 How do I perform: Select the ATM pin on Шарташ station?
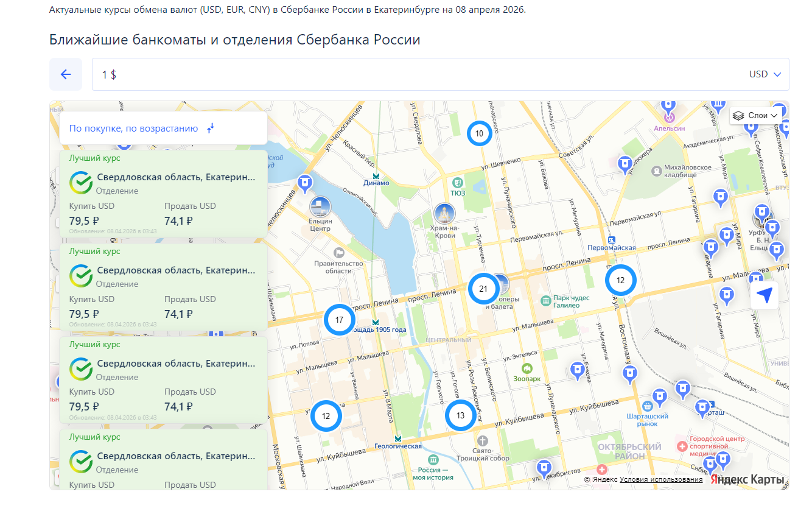click(703, 408)
